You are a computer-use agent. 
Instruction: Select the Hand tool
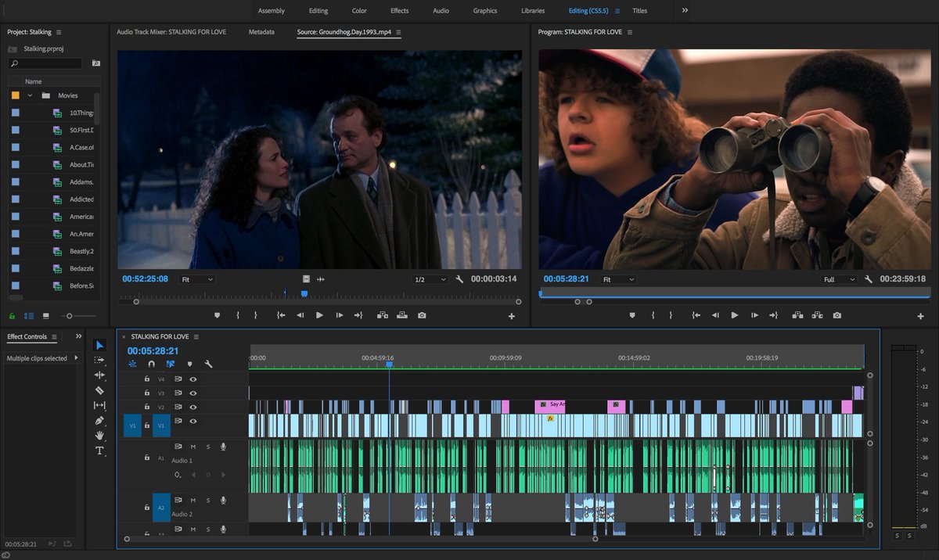pos(99,436)
